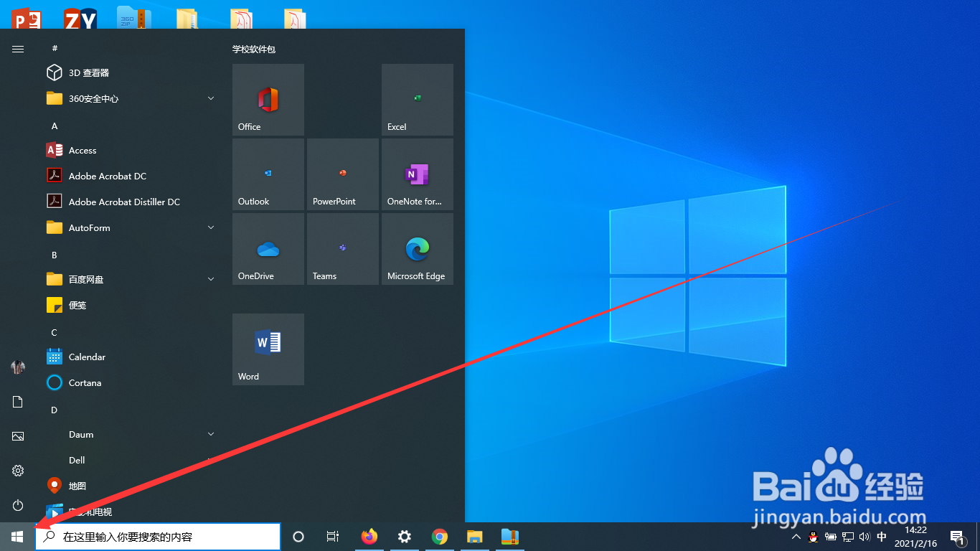Open Cortana in the app list
The height and width of the screenshot is (551, 980).
point(131,382)
